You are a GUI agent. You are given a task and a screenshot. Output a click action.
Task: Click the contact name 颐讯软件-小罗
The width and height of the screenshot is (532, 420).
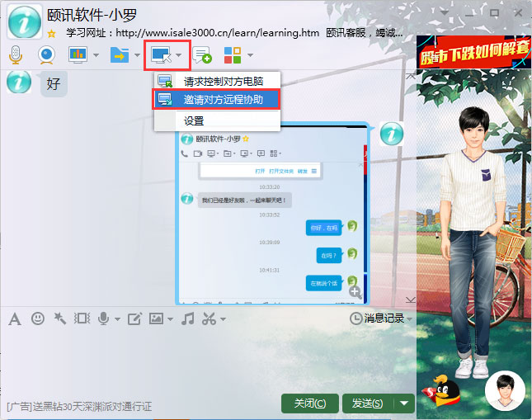tap(92, 16)
